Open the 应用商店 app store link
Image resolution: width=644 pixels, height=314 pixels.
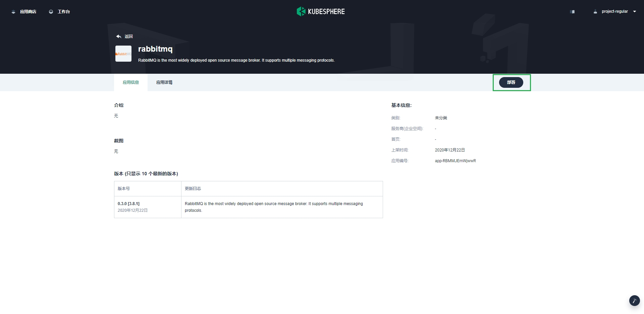pos(28,12)
